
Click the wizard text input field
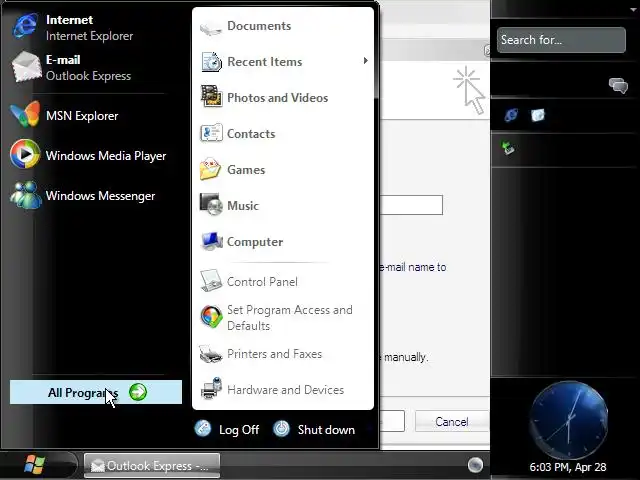pyautogui.click(x=411, y=204)
